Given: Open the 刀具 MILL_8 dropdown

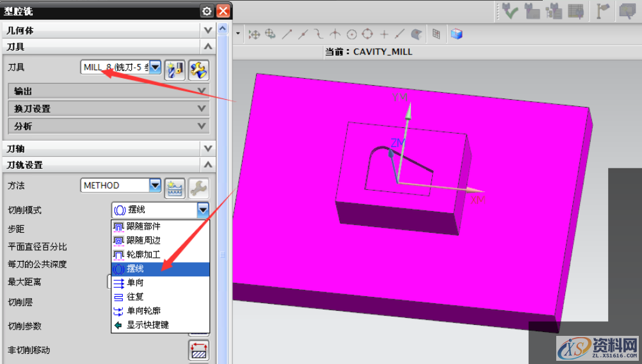Looking at the screenshot, I should (155, 67).
